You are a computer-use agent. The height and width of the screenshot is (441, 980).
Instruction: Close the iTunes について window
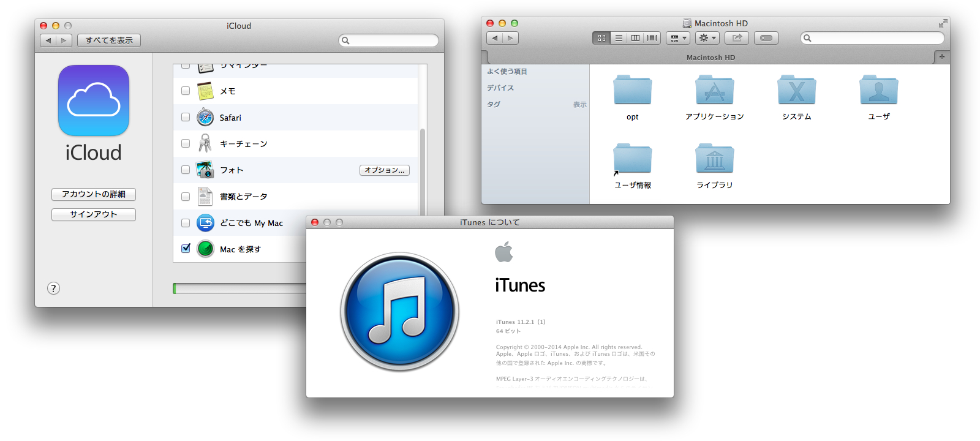click(315, 222)
